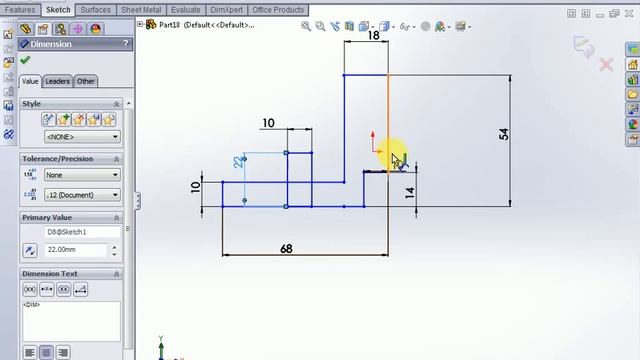
Task: Click the panel collapse handle on the splitter
Action: coord(137,201)
